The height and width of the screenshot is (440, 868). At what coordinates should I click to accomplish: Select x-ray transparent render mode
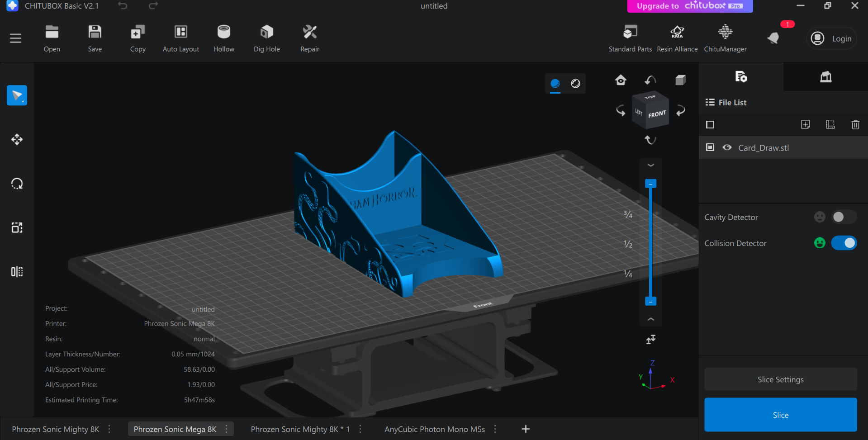(x=575, y=83)
